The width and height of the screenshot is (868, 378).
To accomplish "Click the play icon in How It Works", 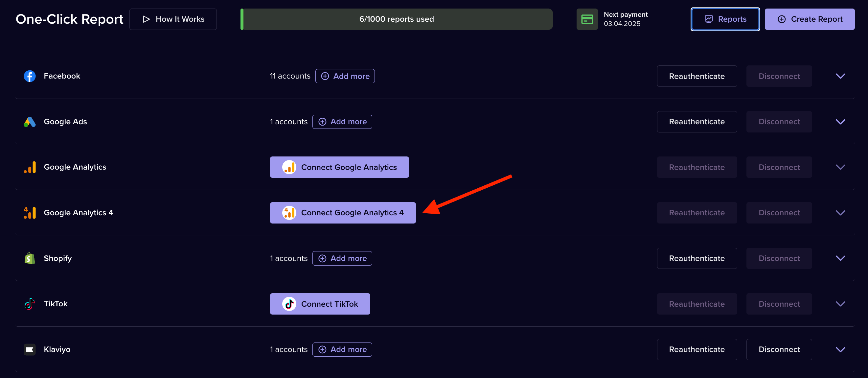I will [146, 19].
